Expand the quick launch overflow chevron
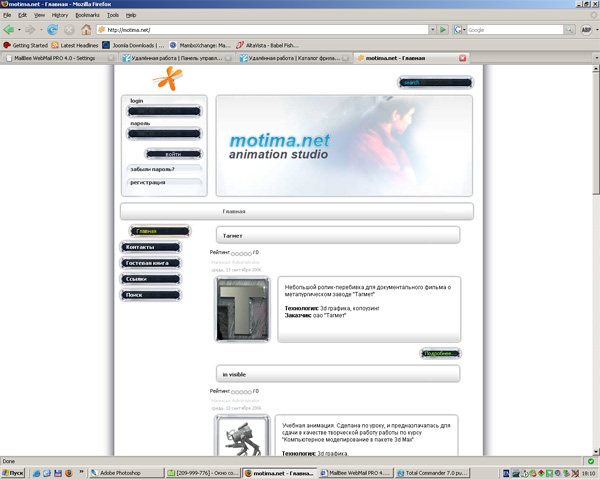 point(81,472)
